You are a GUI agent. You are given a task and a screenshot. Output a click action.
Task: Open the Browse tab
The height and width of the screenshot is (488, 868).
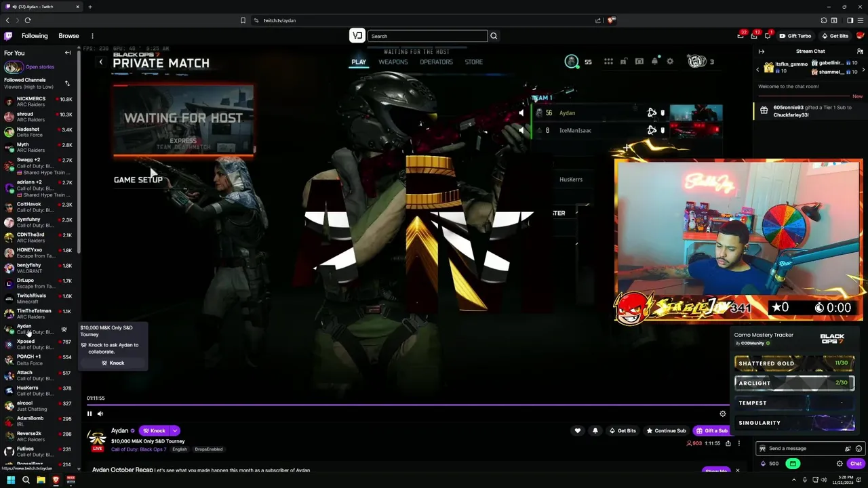click(68, 36)
